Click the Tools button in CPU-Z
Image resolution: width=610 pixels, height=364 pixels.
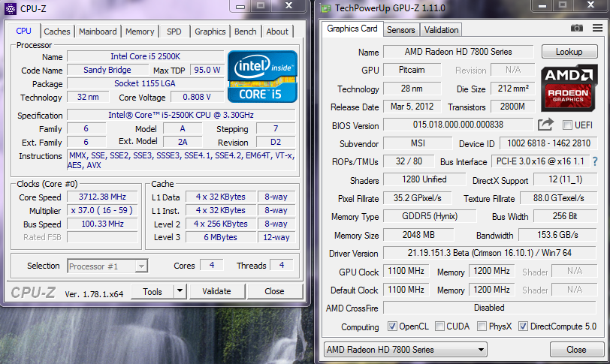152,291
